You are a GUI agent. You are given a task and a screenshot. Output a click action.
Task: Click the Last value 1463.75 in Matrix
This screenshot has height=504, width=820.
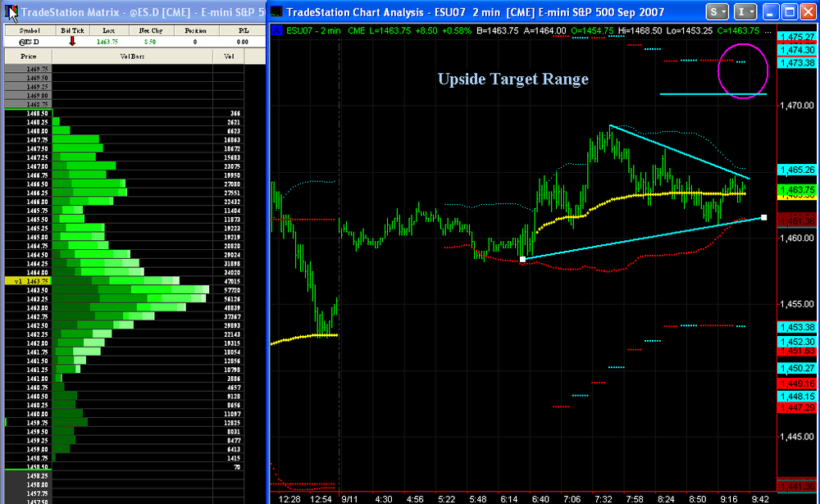[x=107, y=42]
